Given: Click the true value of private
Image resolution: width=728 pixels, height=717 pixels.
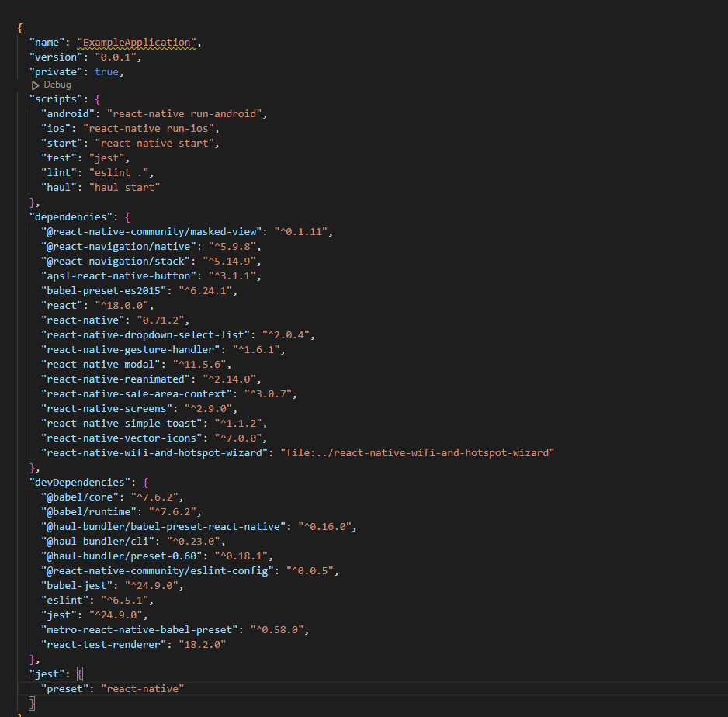Looking at the screenshot, I should coord(106,71).
